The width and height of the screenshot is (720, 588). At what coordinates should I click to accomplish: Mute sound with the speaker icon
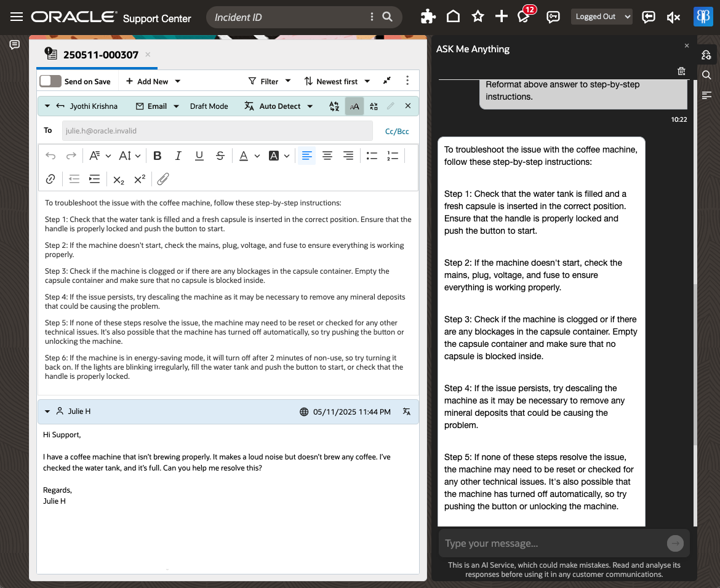coord(673,17)
